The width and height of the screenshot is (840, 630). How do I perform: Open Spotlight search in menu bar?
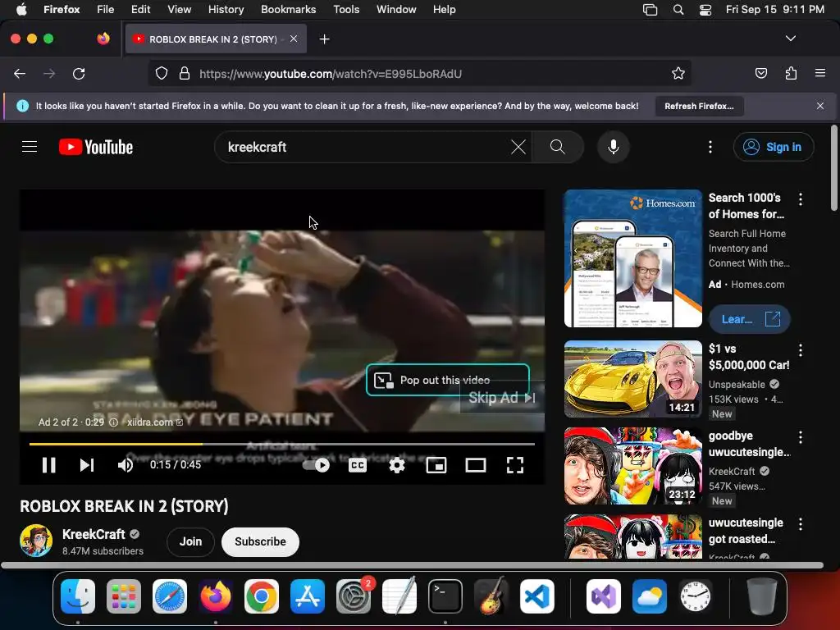coord(678,10)
